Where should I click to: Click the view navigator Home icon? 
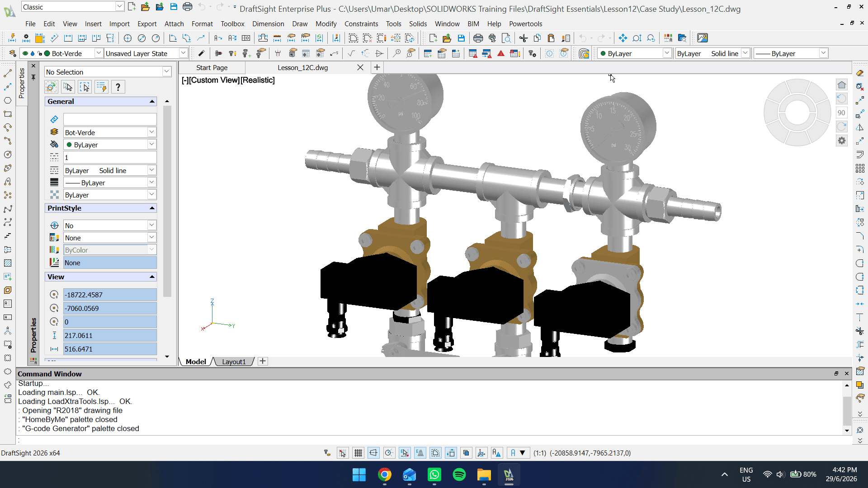(841, 85)
